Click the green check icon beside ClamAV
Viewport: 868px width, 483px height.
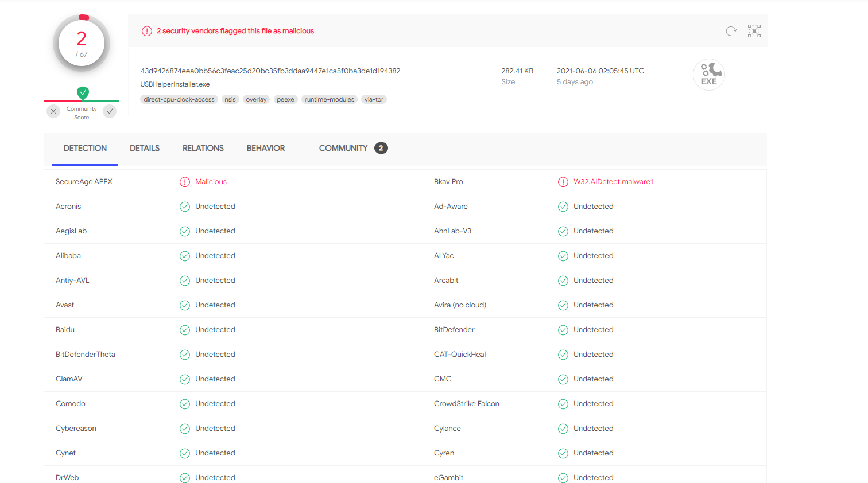(x=185, y=379)
